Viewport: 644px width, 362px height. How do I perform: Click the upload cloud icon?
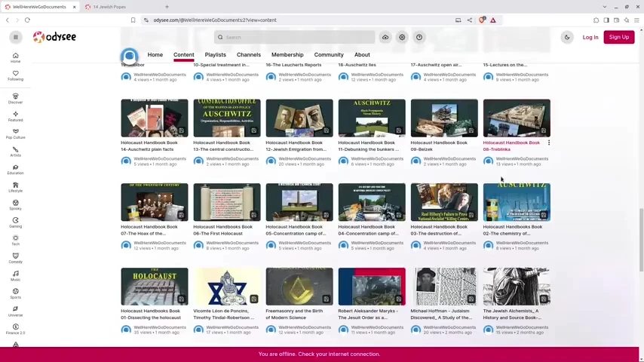pyautogui.click(x=385, y=38)
